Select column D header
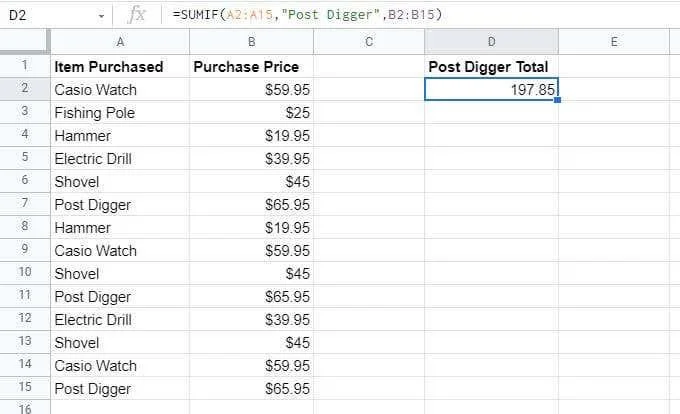The height and width of the screenshot is (414, 680). coord(491,42)
